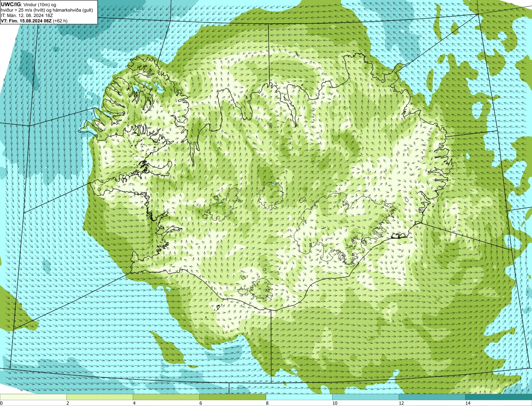Click the legend scale label "6"
Image resolution: width=532 pixels, height=406 pixels.
click(200, 403)
